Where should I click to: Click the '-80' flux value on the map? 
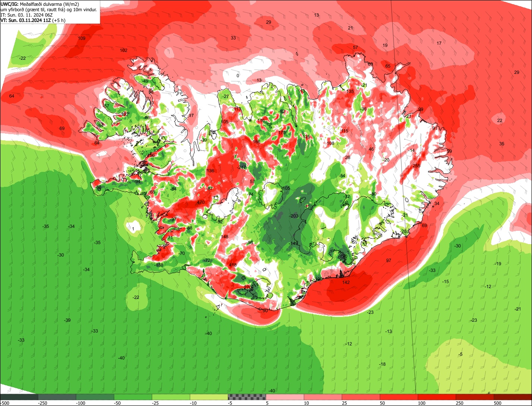pyautogui.click(x=373, y=194)
